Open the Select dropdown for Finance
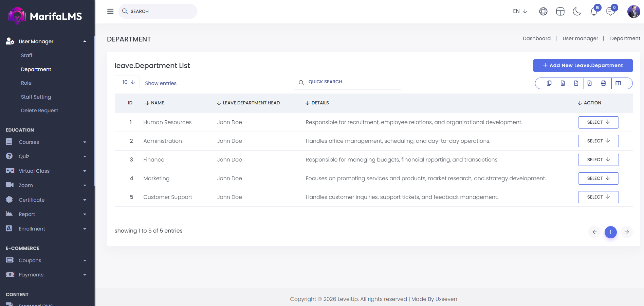 (x=598, y=160)
